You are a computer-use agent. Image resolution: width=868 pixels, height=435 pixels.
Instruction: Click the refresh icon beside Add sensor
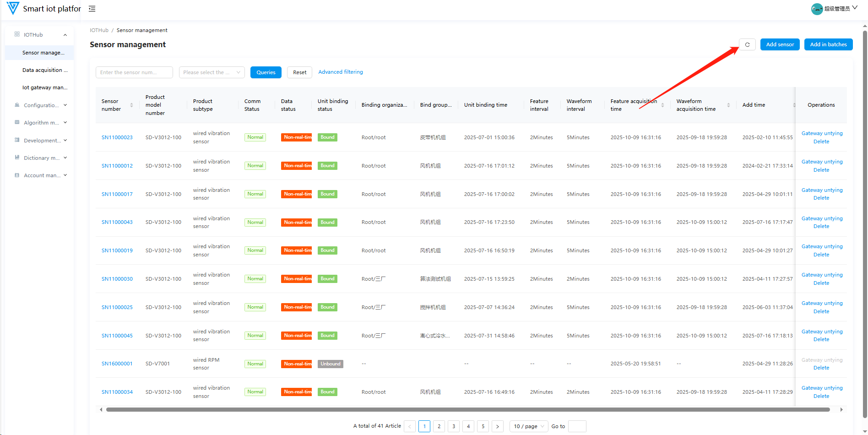[747, 44]
